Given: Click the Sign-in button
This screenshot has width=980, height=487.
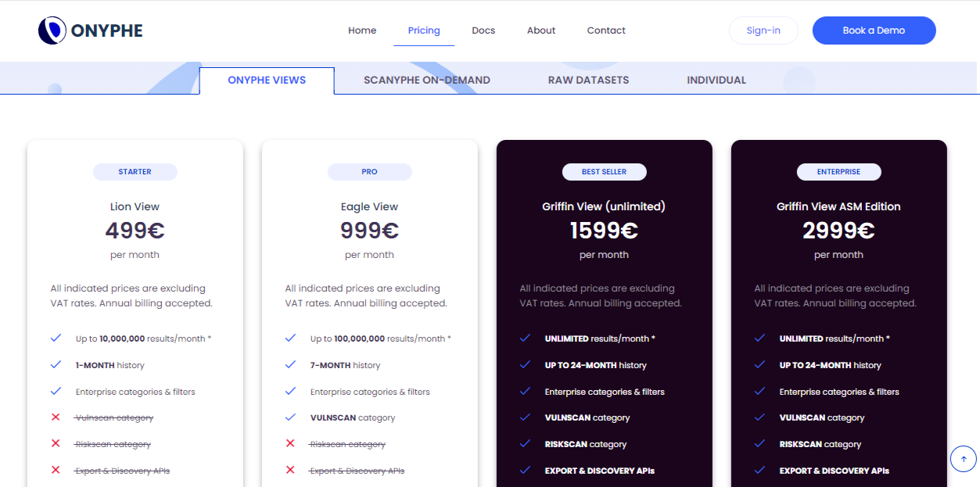Looking at the screenshot, I should [x=763, y=30].
